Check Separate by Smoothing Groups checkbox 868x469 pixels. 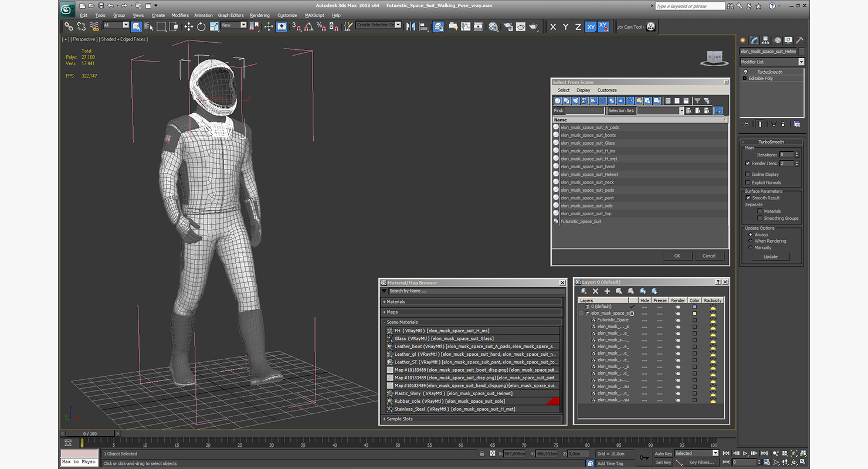759,218
